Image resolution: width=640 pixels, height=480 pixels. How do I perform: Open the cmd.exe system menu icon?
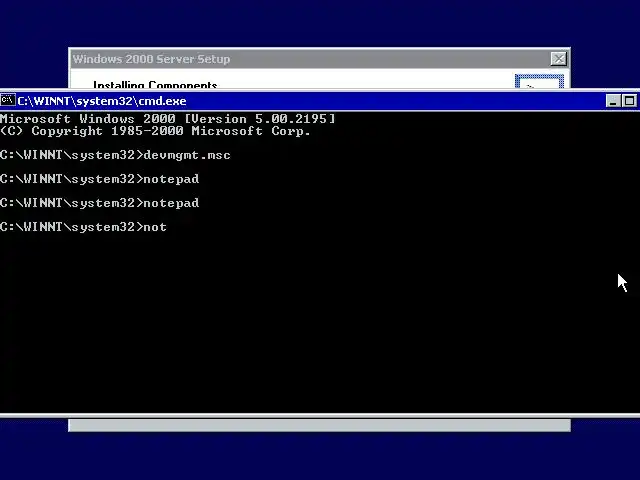(x=8, y=100)
